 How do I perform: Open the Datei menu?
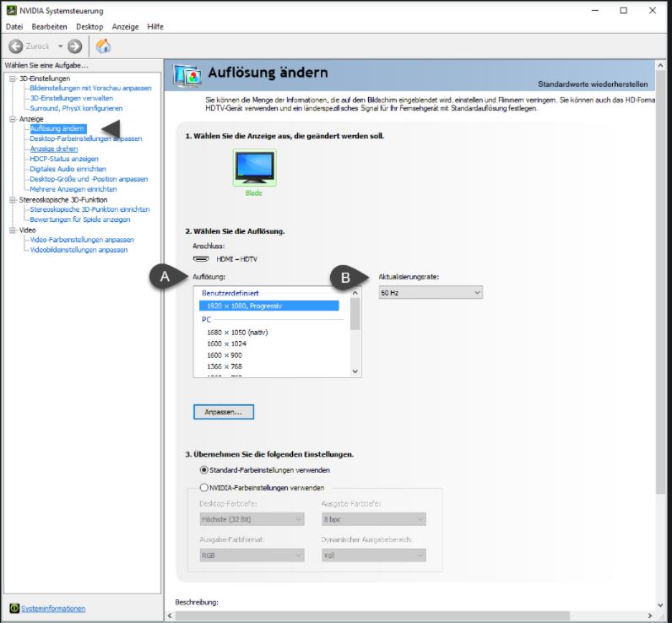click(14, 26)
